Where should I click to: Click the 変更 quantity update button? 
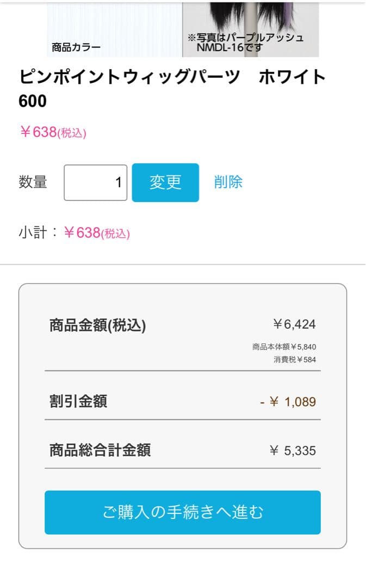[x=165, y=182]
